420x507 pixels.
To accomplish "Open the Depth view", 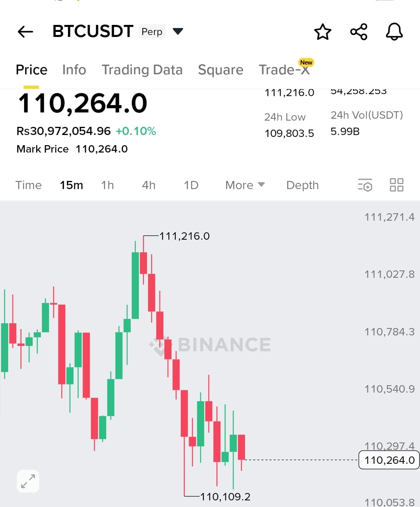I will (302, 185).
